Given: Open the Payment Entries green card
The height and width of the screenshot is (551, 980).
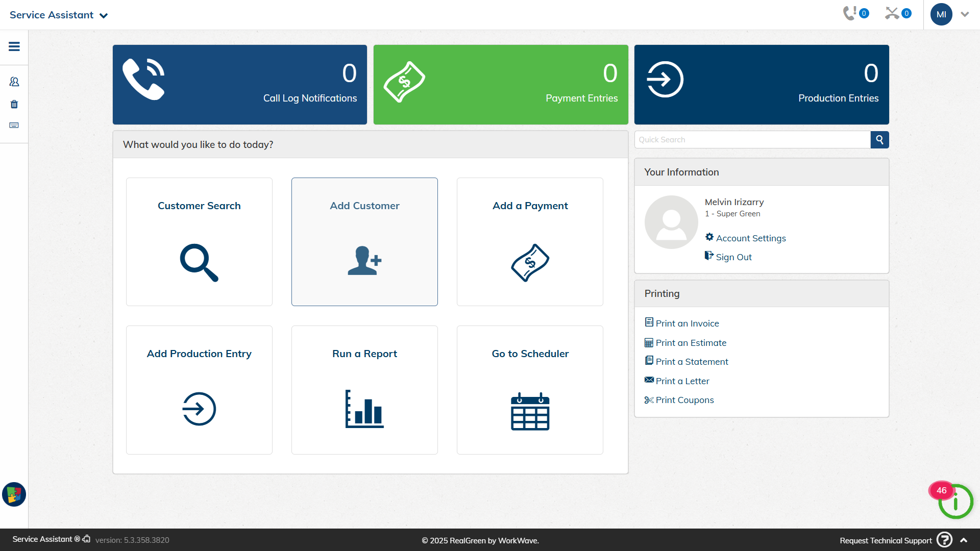Looking at the screenshot, I should tap(501, 85).
